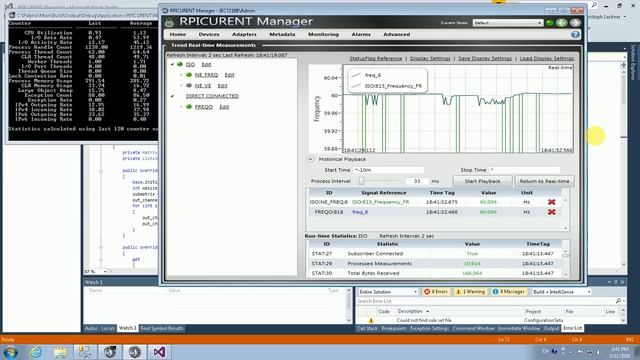The height and width of the screenshot is (360, 640).
Task: Remove the FREQO:818 measurement row
Action: click(x=551, y=212)
